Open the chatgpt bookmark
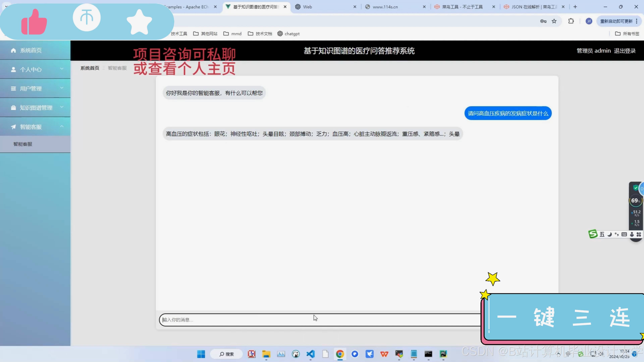This screenshot has width=644, height=362. pyautogui.click(x=288, y=34)
